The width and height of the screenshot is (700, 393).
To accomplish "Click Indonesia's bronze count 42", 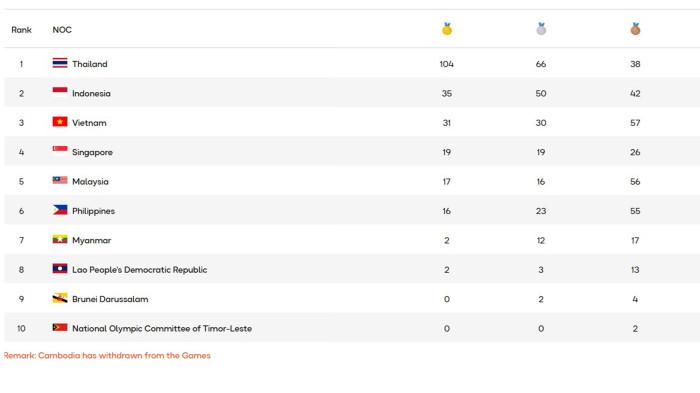I will coord(635,93).
